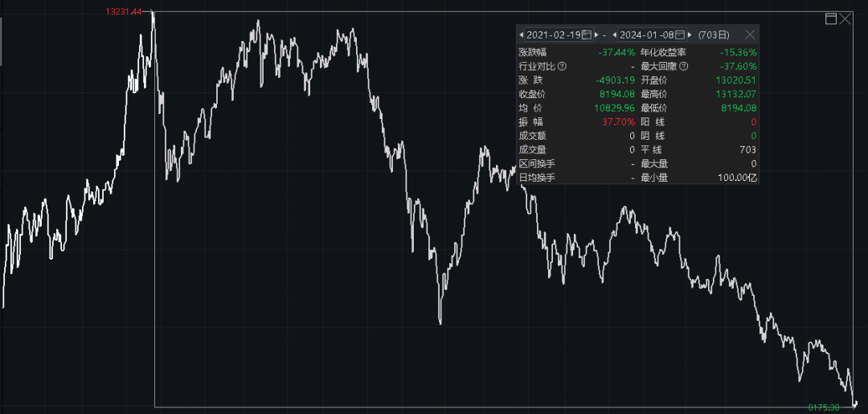Step end date 2024-01-08 forward with right arrow
Screen dimensions: 868x414
690,35
